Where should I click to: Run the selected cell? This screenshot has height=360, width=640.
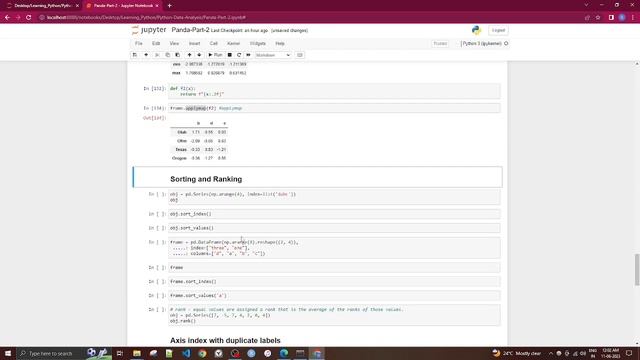(215, 55)
